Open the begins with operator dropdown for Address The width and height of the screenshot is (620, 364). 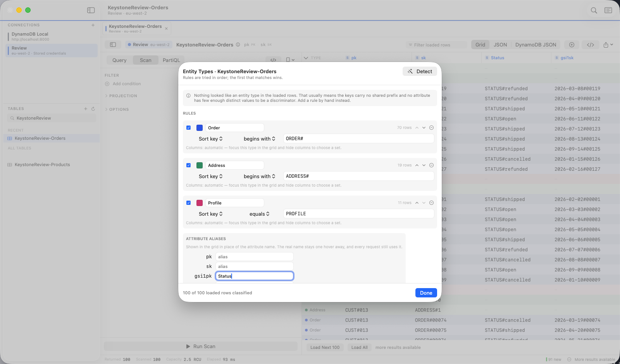pos(260,176)
